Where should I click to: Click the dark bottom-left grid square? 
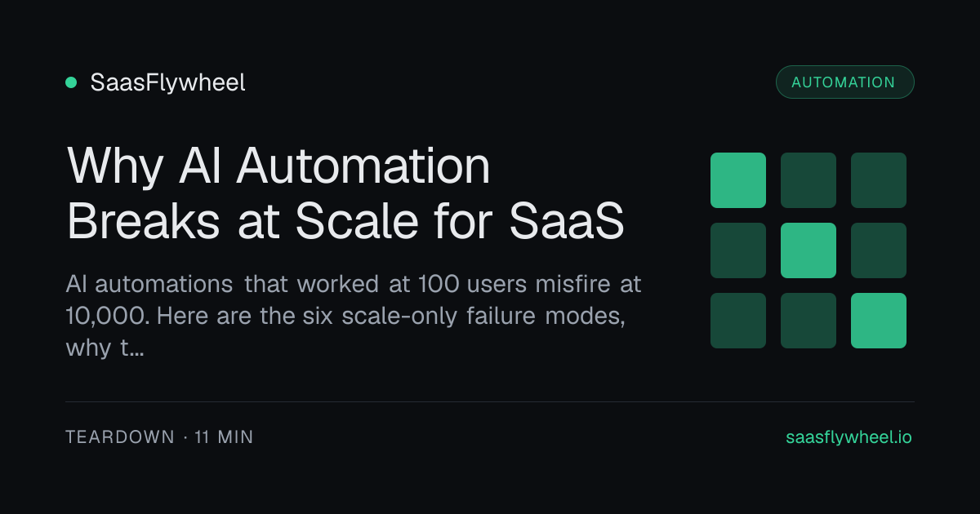[738, 321]
